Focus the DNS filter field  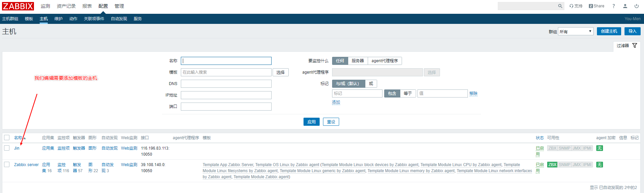pyautogui.click(x=226, y=84)
